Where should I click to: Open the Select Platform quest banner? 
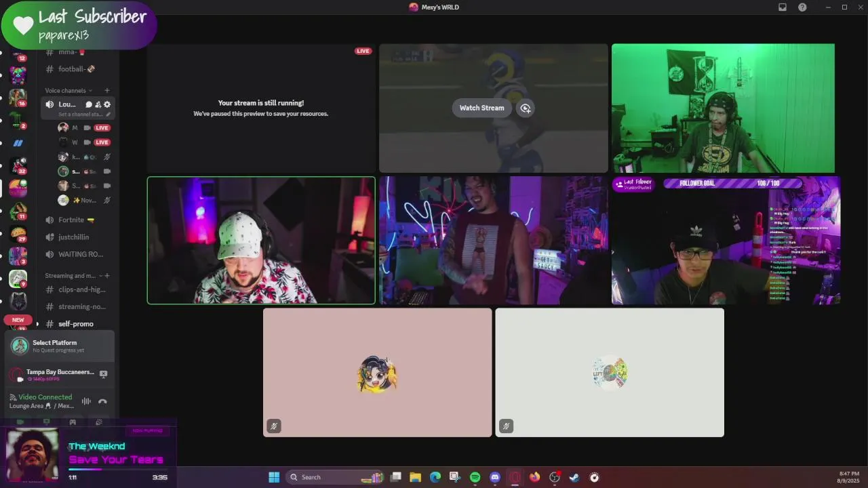pyautogui.click(x=60, y=346)
